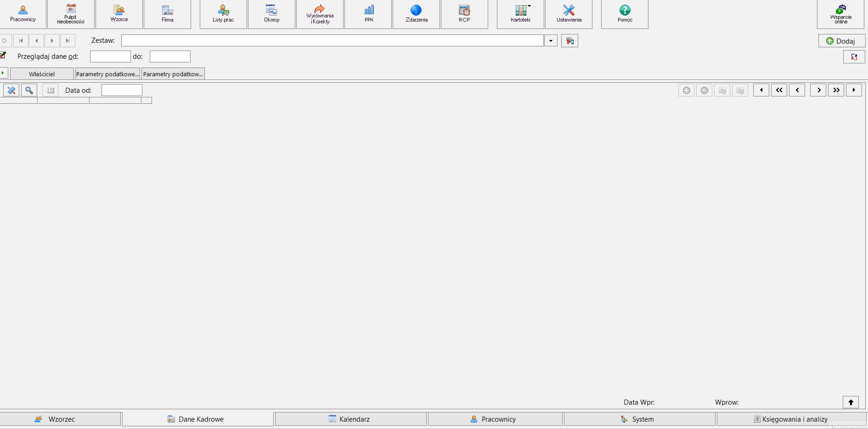Click the Listy płac toolbar icon
This screenshot has width=868, height=429.
(223, 14)
